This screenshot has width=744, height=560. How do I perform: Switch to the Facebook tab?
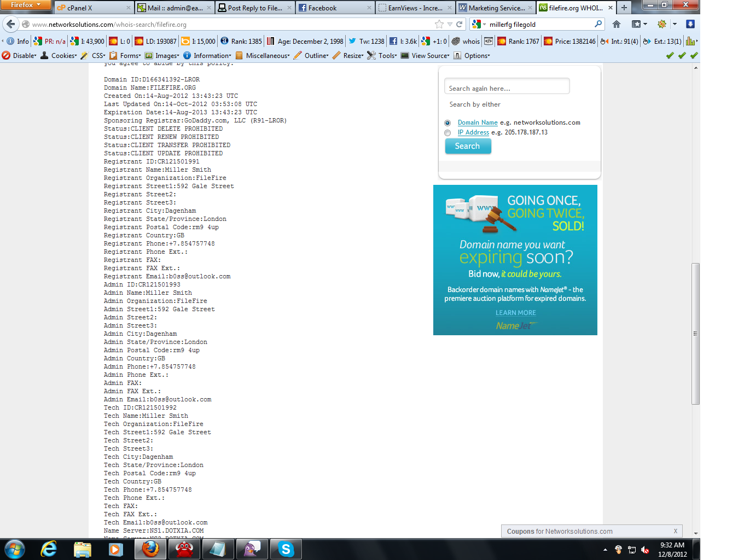[x=335, y=8]
